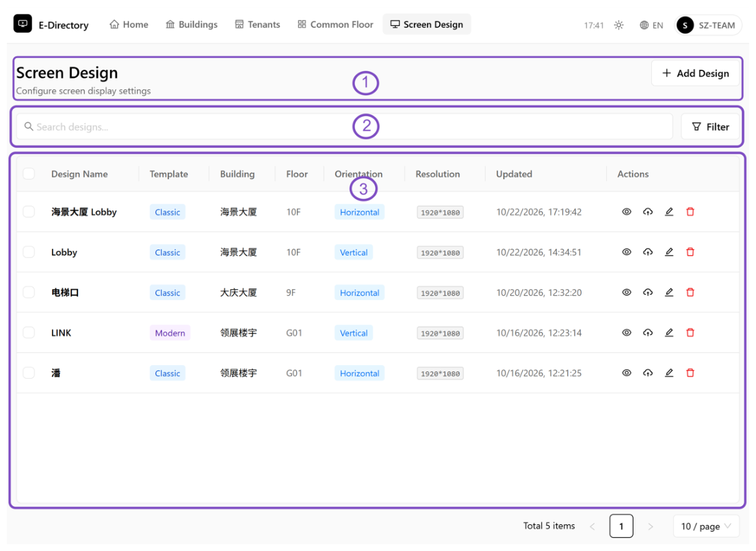Edit the 电梯口 design
This screenshot has width=756, height=551.
pyautogui.click(x=668, y=293)
